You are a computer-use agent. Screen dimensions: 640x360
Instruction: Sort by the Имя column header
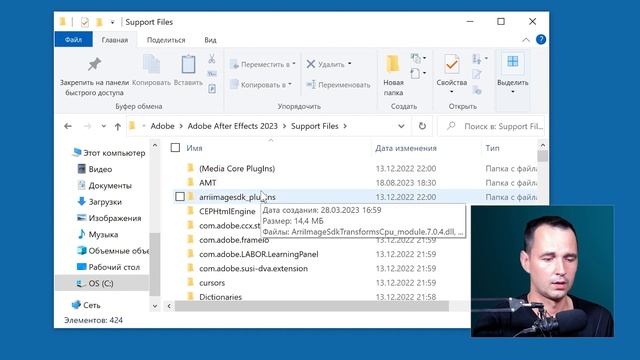pos(194,148)
